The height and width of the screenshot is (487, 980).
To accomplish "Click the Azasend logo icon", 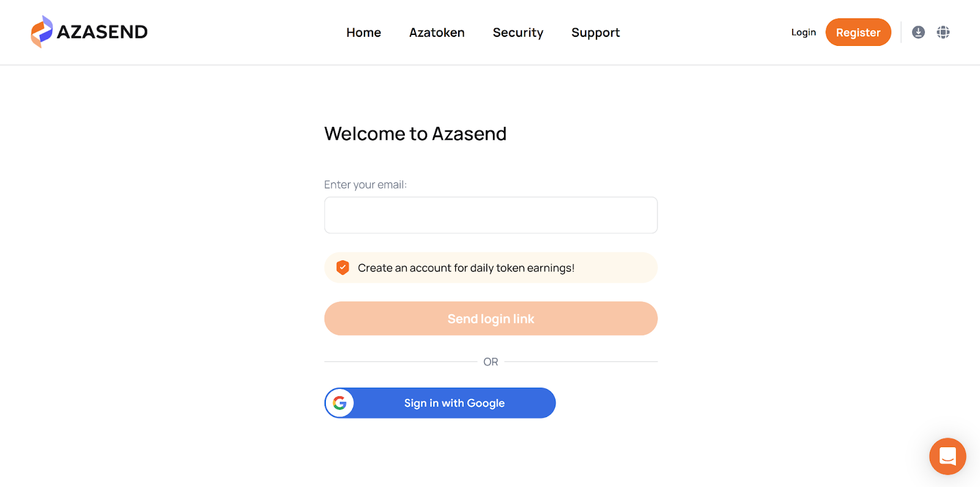I will tap(42, 32).
